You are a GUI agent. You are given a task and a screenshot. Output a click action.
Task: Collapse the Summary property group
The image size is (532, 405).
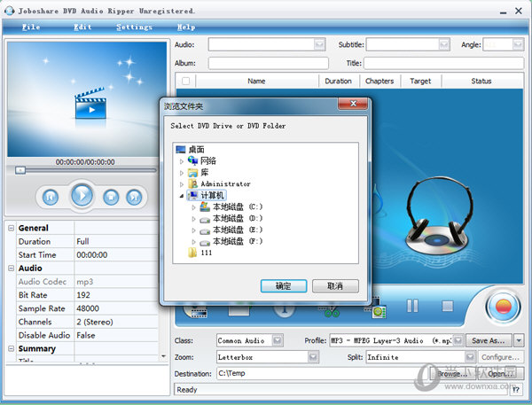12,348
